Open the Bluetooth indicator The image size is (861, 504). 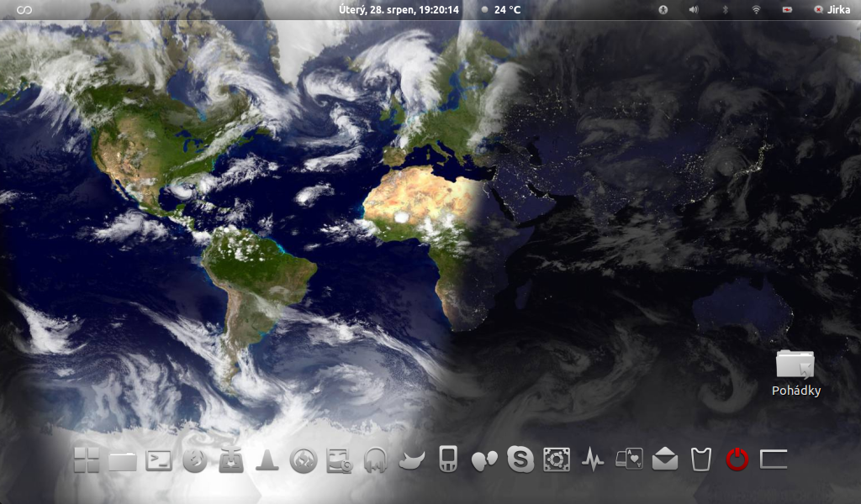725,10
